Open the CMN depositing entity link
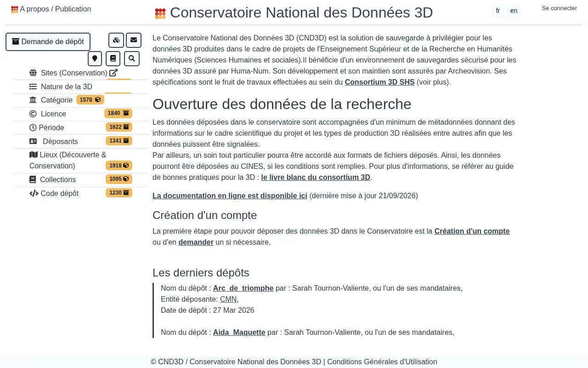The image size is (588, 368). coord(228,299)
